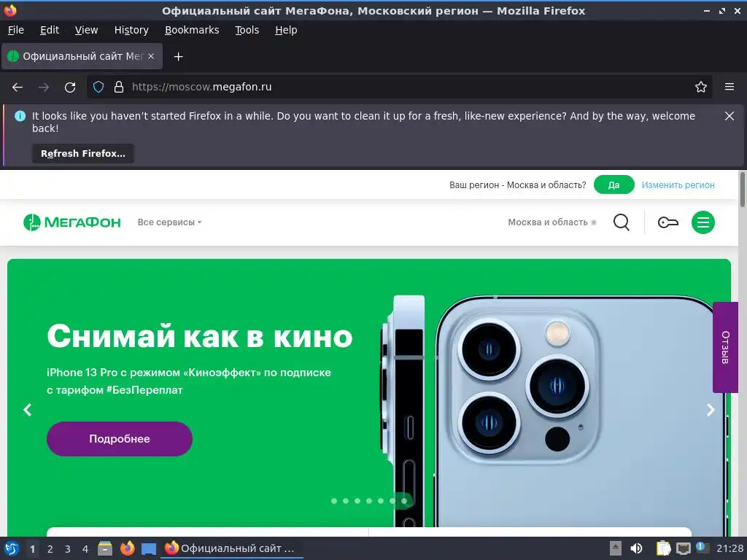The height and width of the screenshot is (560, 747).
Task: Open the Help menu
Action: 286,30
